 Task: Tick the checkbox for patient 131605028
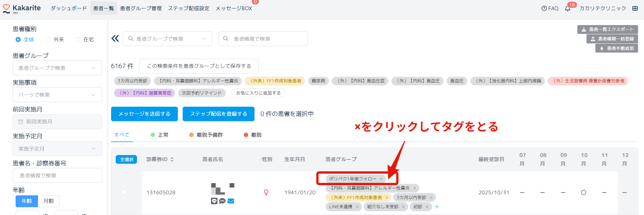coord(124,192)
